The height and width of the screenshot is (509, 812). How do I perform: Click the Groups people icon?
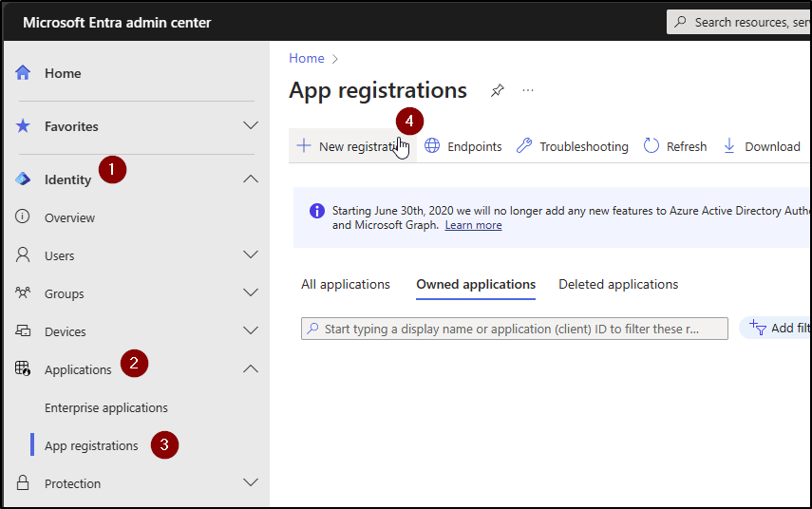[23, 292]
